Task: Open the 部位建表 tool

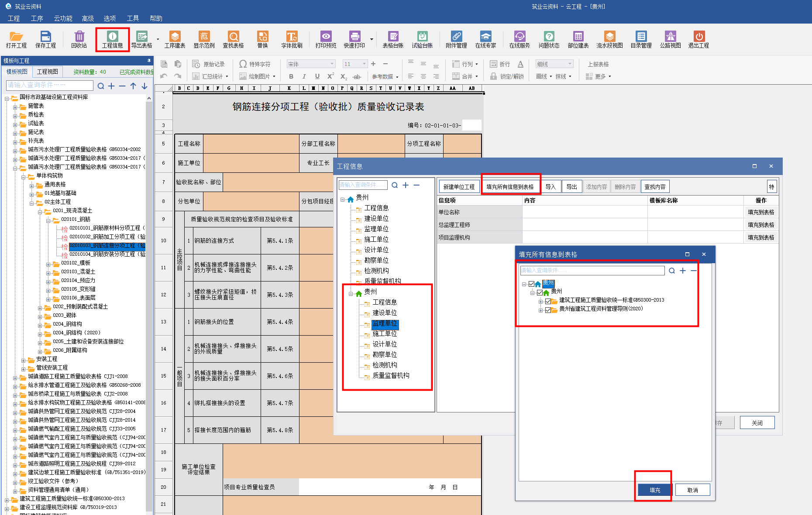Action: (x=578, y=39)
